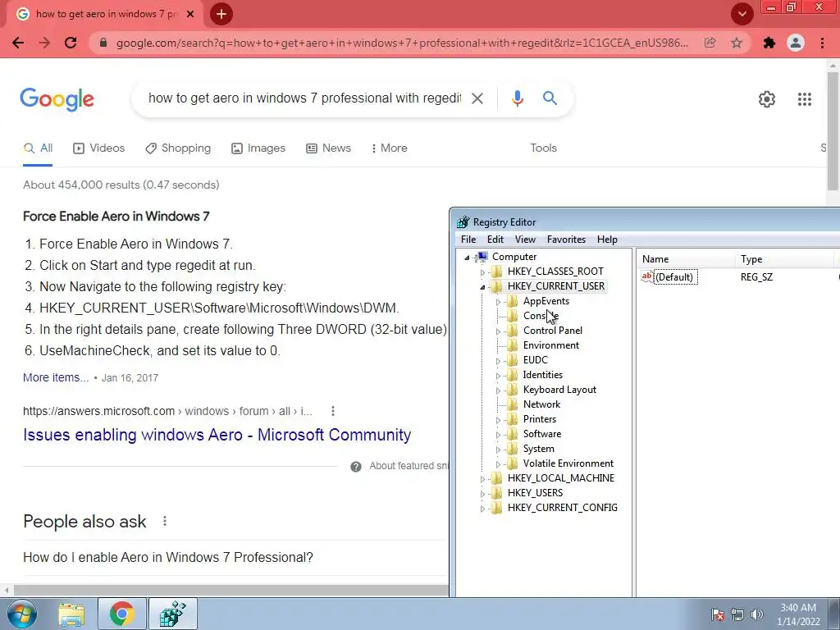Select the Network registry key

point(541,404)
